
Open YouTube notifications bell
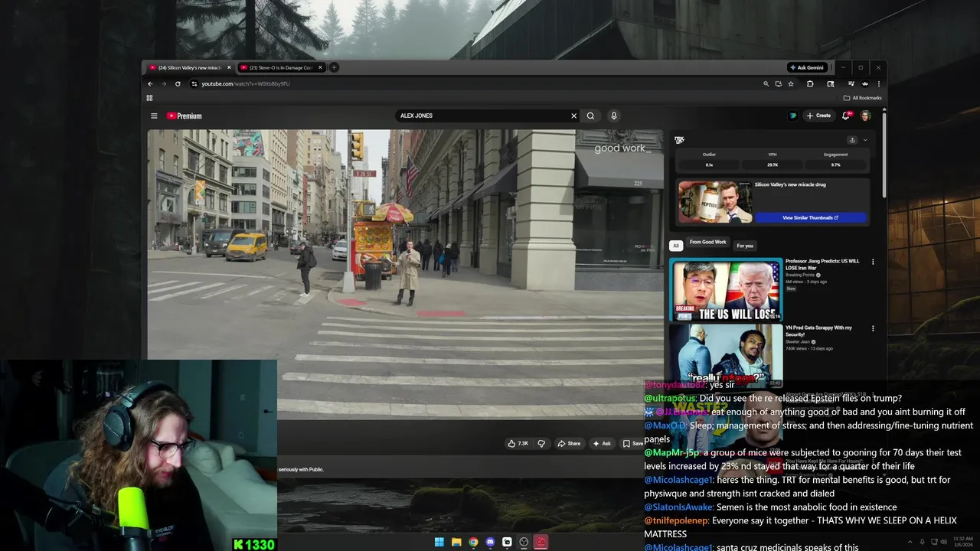[x=846, y=116]
